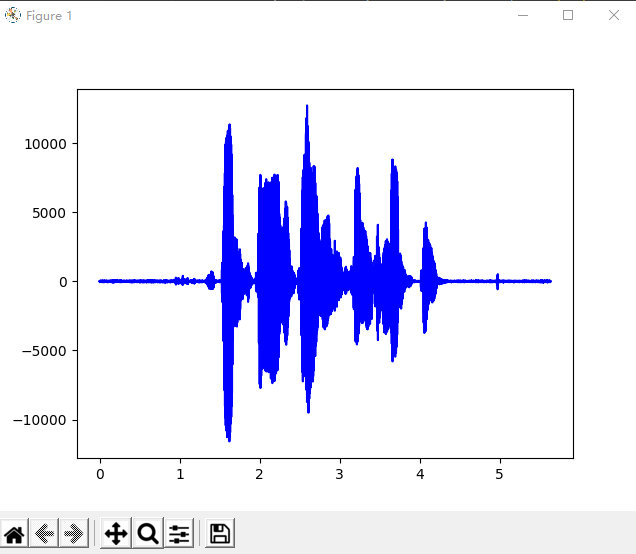Click the -10000 label on the y-axis
Image resolution: width=636 pixels, height=554 pixels.
(x=39, y=420)
